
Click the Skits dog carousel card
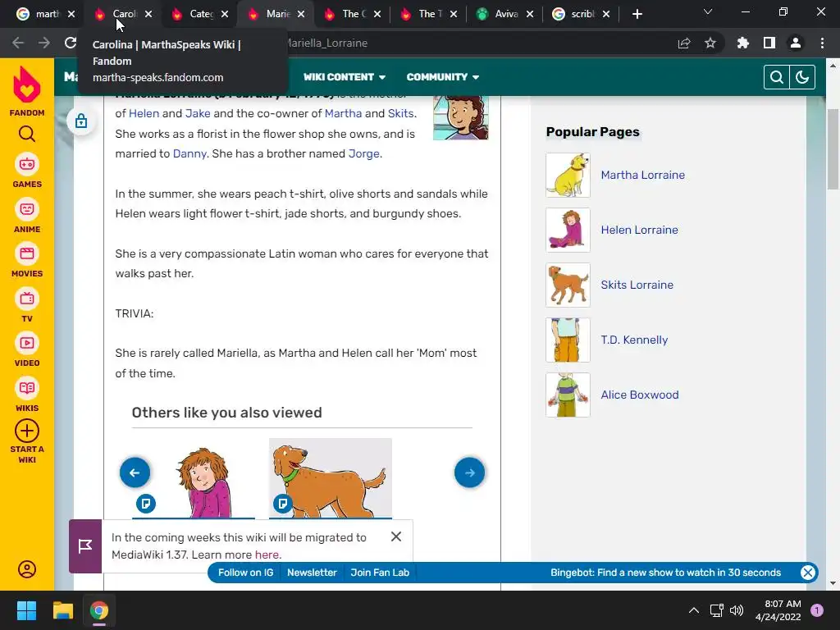tap(331, 478)
